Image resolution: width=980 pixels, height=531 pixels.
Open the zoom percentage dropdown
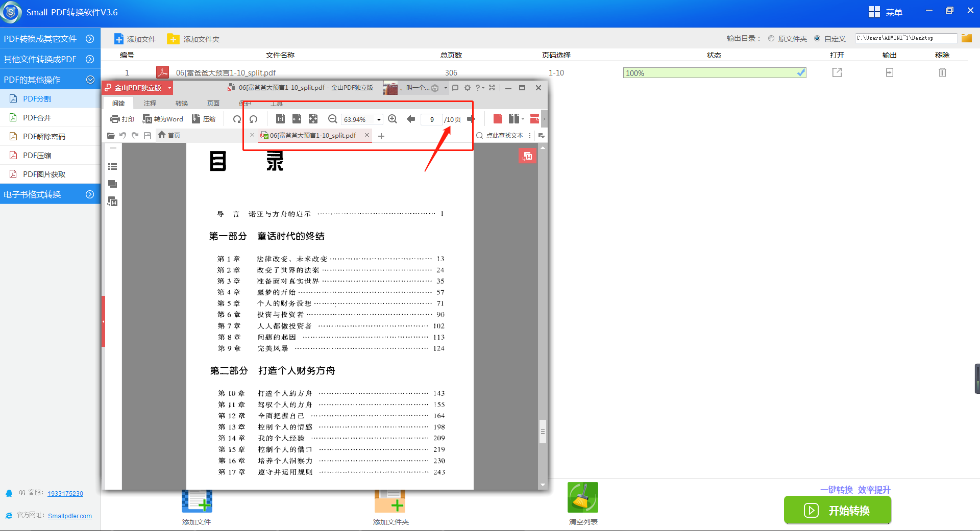click(379, 119)
